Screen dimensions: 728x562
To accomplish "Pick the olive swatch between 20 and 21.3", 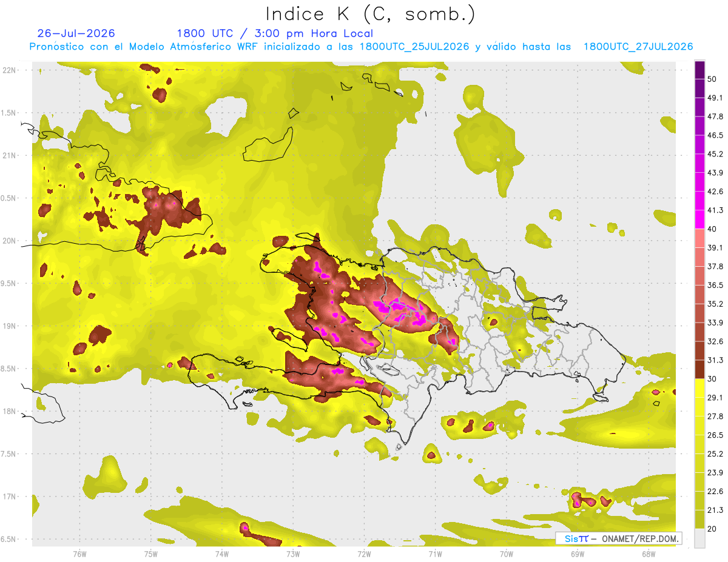I will pyautogui.click(x=699, y=519).
